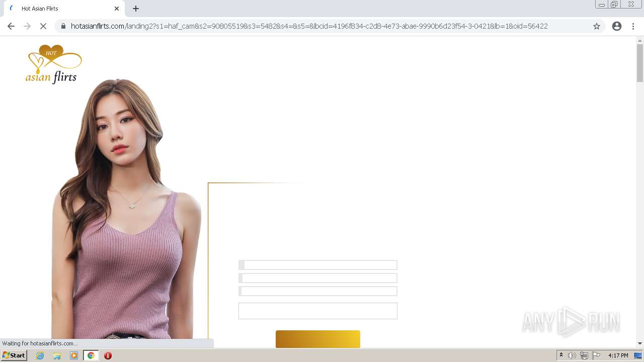644x362 pixels.
Task: Stop loading the page
Action: pos(43,26)
